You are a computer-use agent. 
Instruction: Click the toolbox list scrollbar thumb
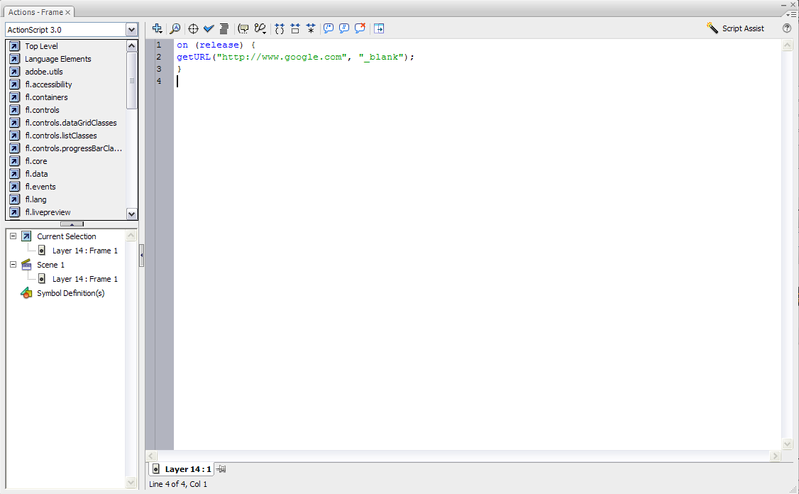[131, 80]
